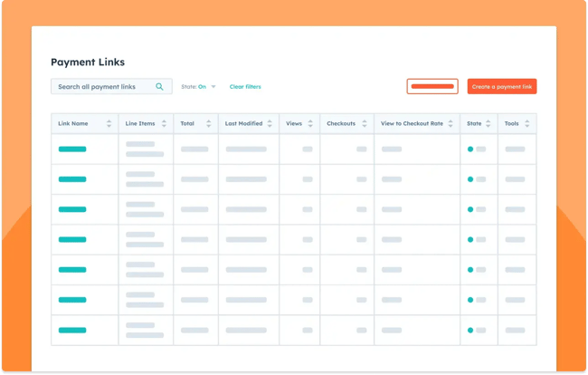588x375 pixels.
Task: Expand the Tools column sort arrows
Action: (528, 123)
